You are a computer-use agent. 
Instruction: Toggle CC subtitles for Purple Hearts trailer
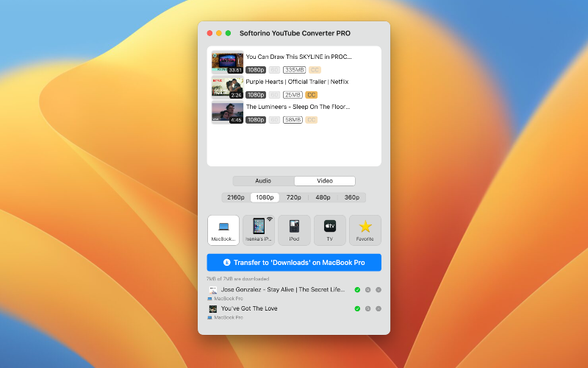[x=311, y=95]
